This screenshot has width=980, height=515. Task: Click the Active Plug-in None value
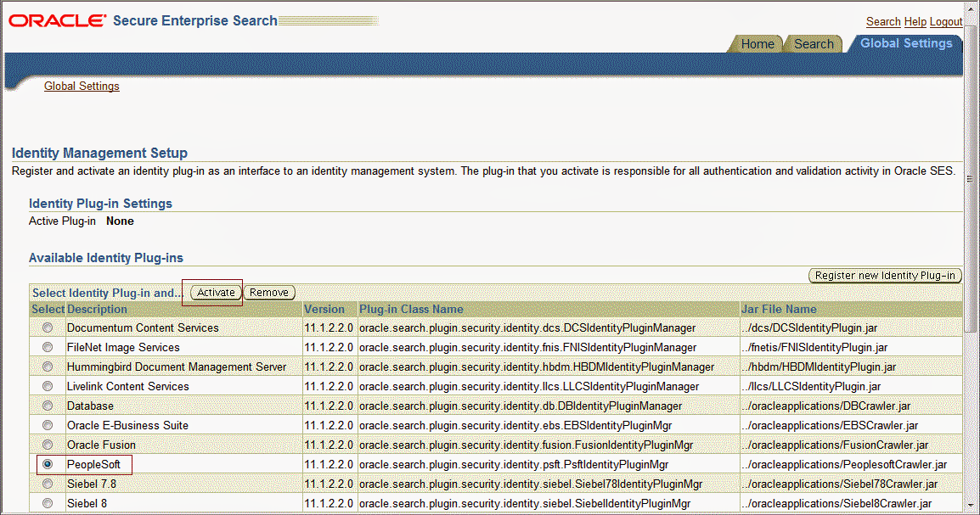(120, 221)
